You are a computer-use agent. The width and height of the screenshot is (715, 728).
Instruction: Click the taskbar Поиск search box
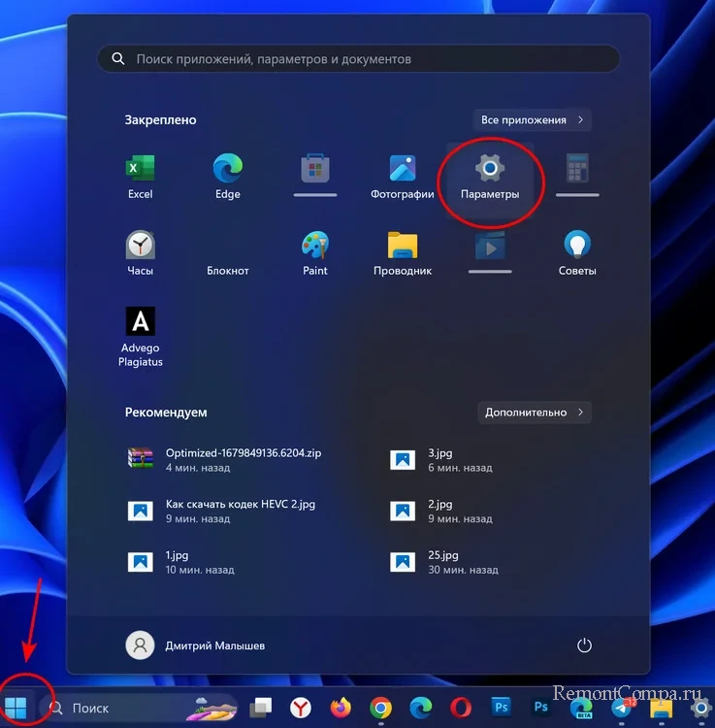(x=139, y=708)
